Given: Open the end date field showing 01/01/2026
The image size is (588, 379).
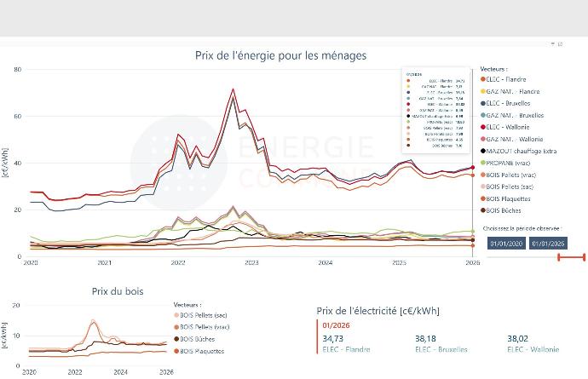Looking at the screenshot, I should point(546,244).
